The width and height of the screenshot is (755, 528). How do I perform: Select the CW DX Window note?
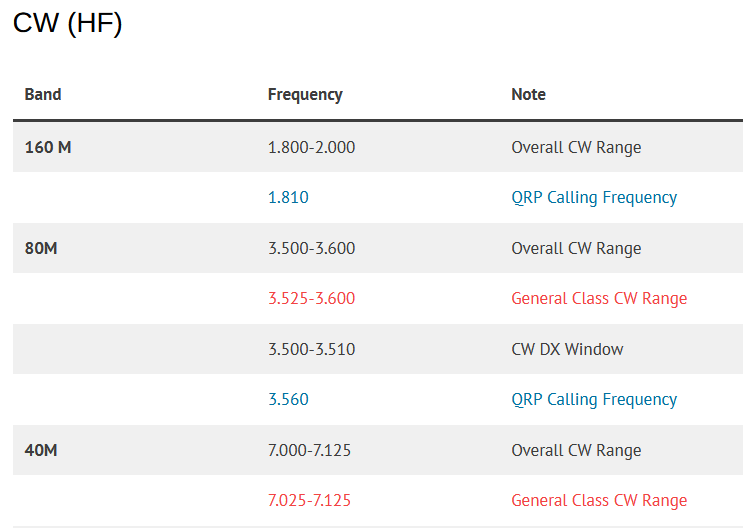pyautogui.click(x=567, y=349)
